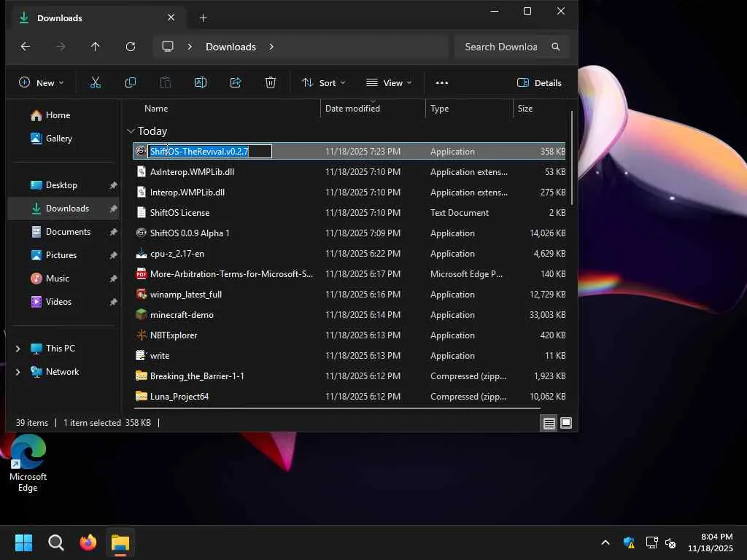Click the volume muted tray icon
Image resolution: width=747 pixels, height=560 pixels.
(x=670, y=542)
